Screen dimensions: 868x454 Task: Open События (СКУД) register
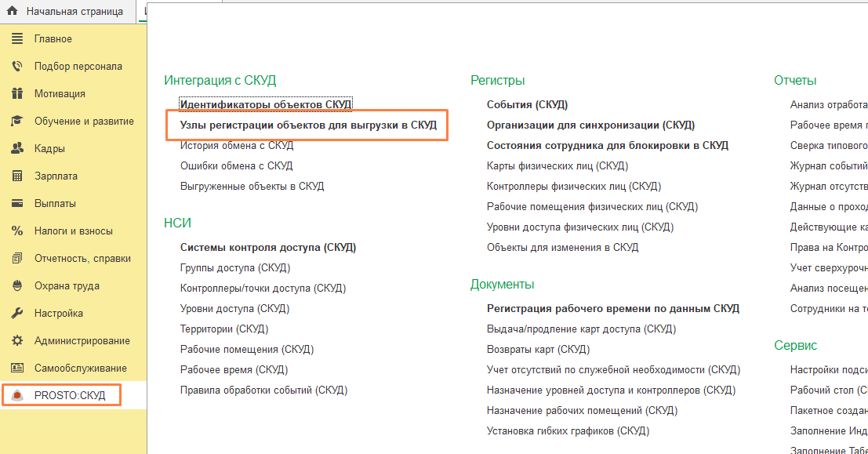tap(527, 104)
